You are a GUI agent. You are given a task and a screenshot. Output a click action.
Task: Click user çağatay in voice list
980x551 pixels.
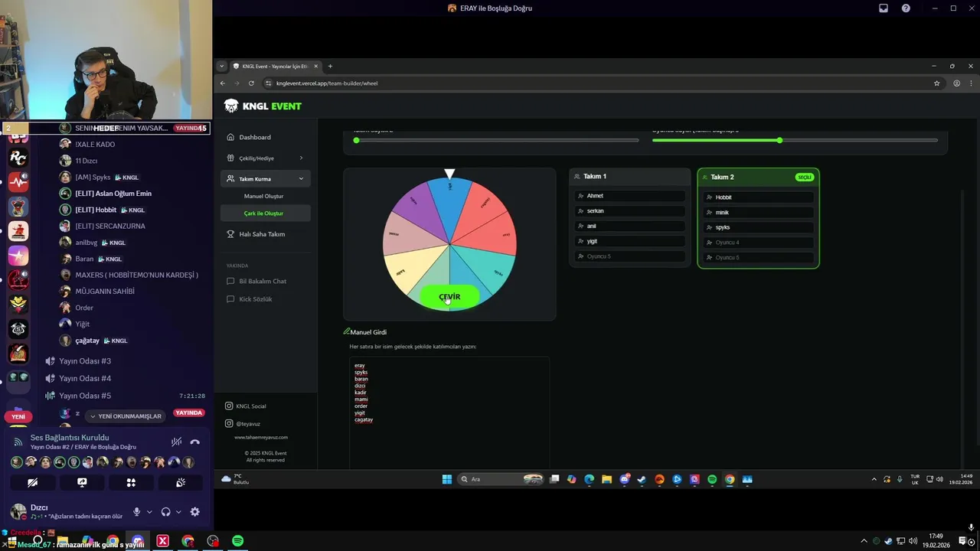click(87, 341)
